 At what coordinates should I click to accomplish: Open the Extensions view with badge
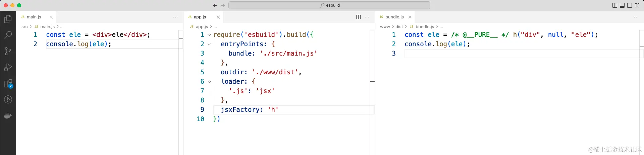(8, 83)
